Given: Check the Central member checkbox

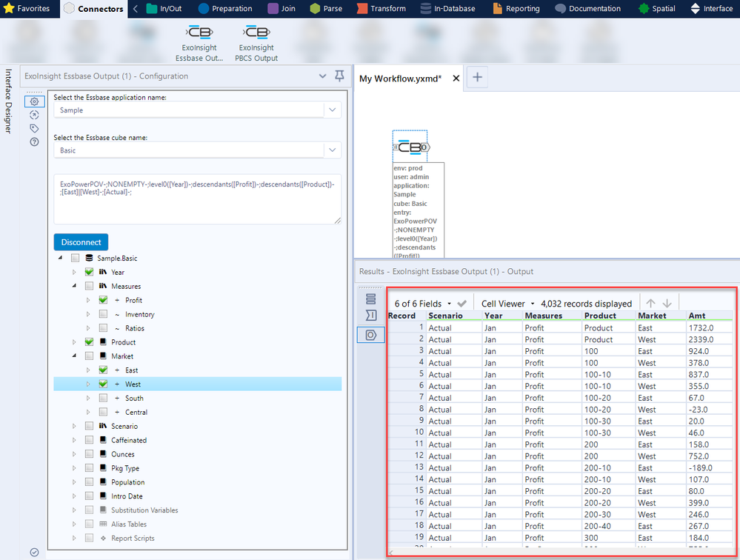Looking at the screenshot, I should click(104, 412).
